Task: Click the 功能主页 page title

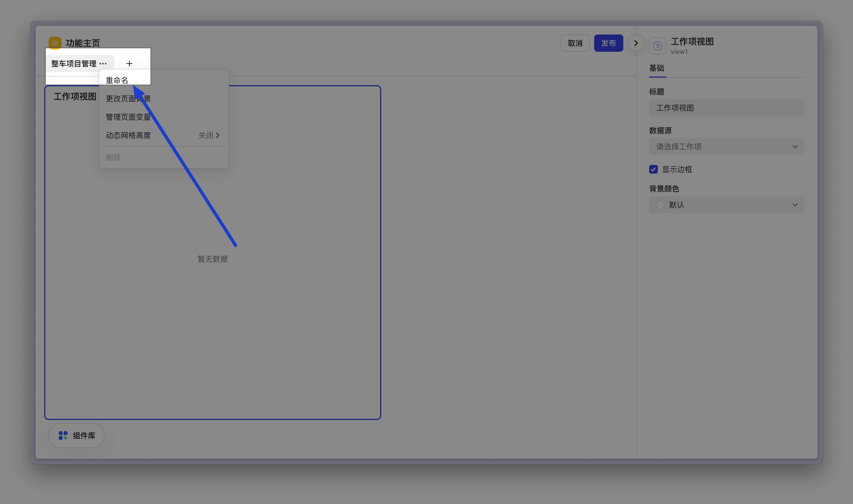Action: [83, 43]
